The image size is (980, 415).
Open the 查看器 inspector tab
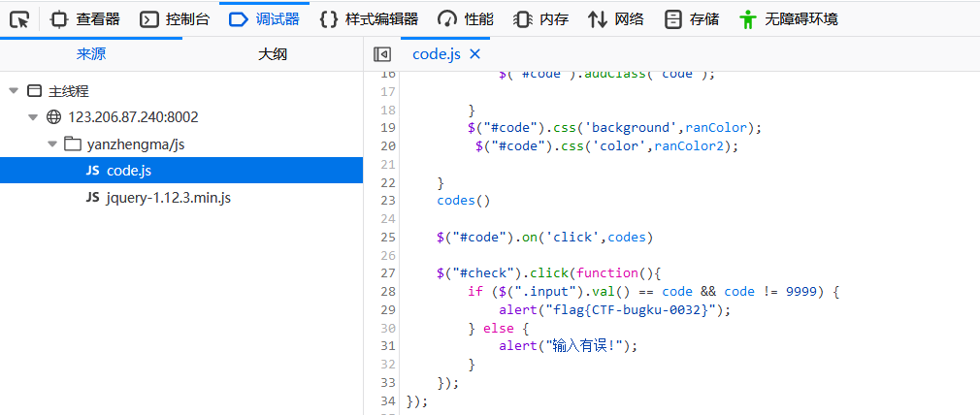click(x=85, y=19)
